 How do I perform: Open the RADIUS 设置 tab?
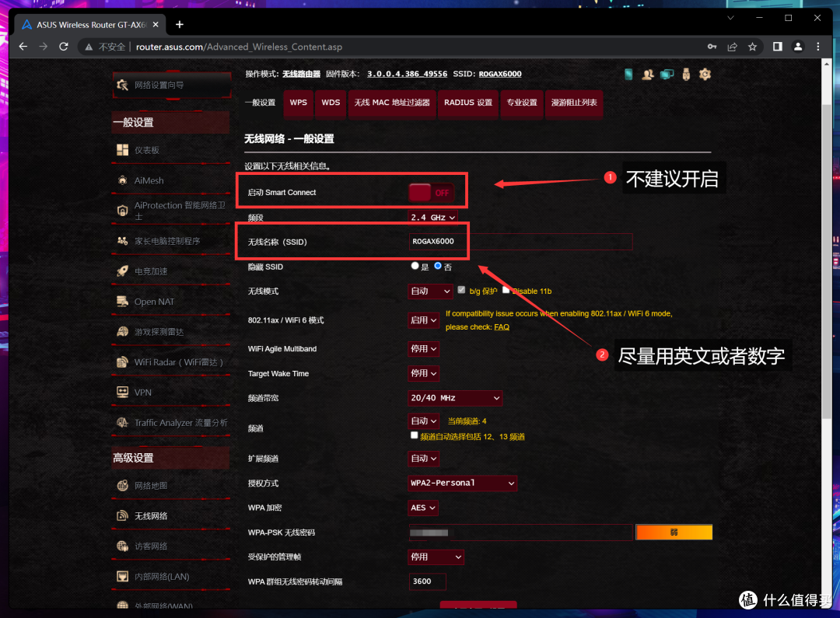click(x=467, y=103)
